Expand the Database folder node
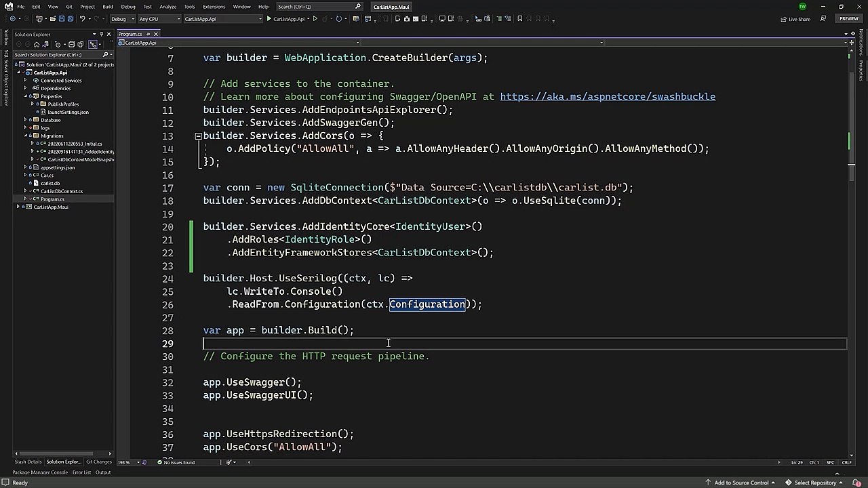This screenshot has height=488, width=868. tap(26, 120)
